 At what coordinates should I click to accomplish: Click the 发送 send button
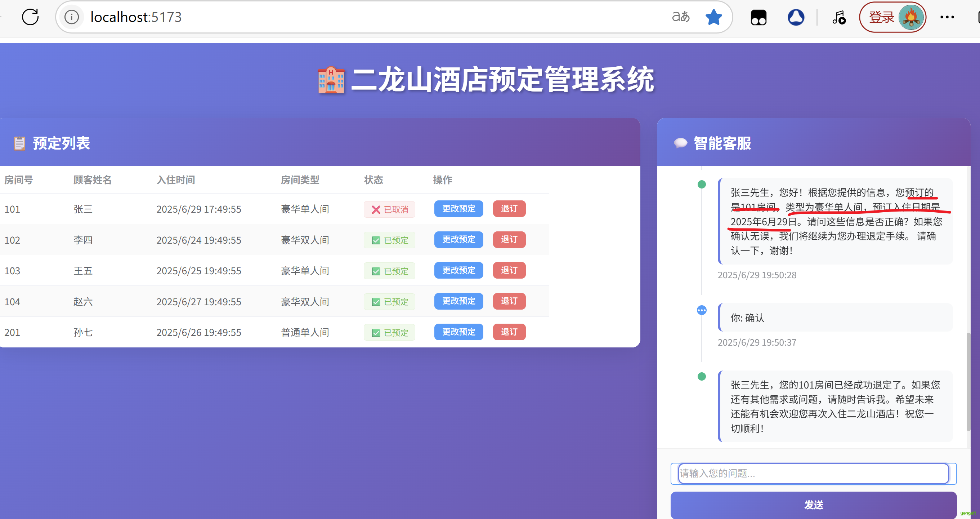click(813, 505)
